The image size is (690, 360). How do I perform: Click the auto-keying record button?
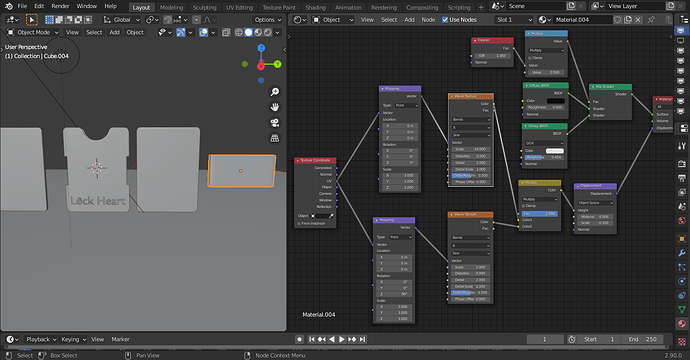[300, 339]
